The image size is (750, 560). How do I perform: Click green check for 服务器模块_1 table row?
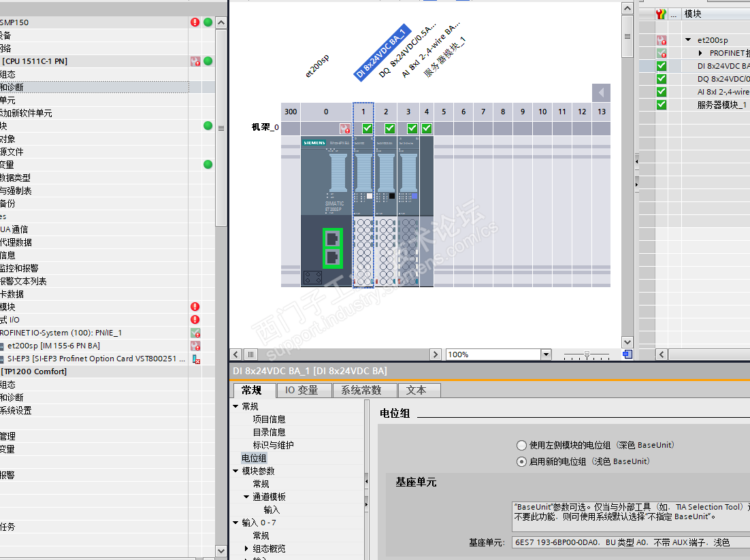[x=662, y=105]
